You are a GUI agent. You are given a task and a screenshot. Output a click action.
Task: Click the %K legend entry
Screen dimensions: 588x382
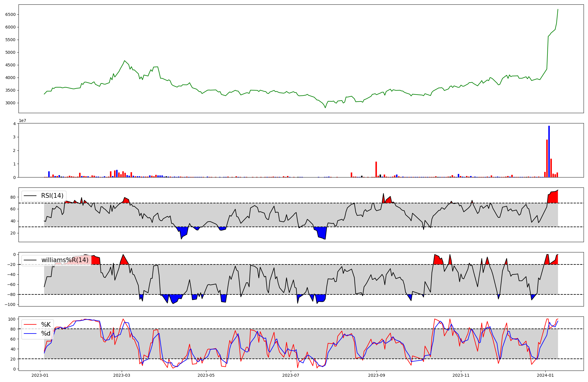[x=46, y=325]
